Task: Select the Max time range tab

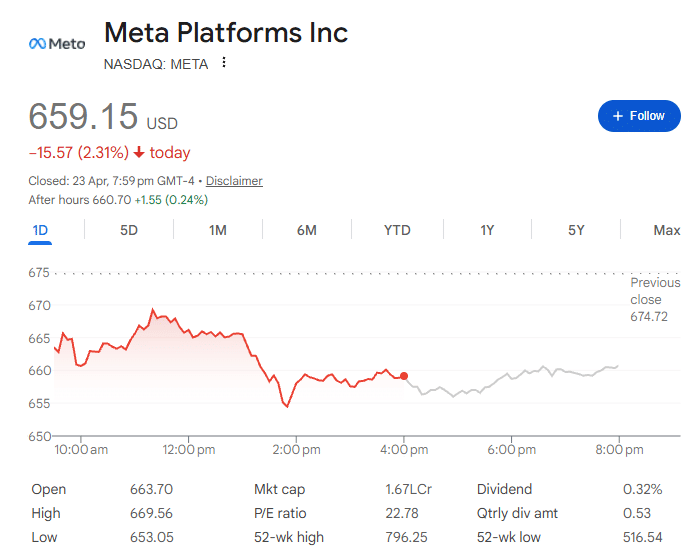Action: click(666, 230)
